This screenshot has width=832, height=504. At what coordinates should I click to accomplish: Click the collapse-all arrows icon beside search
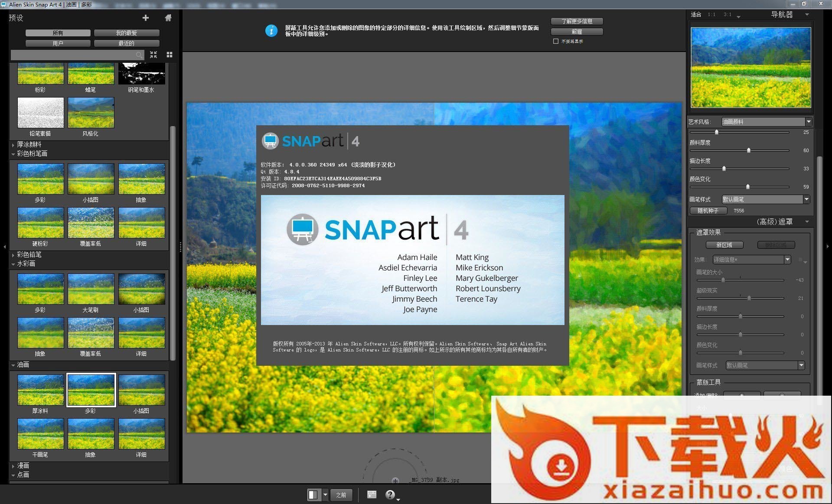coord(153,55)
